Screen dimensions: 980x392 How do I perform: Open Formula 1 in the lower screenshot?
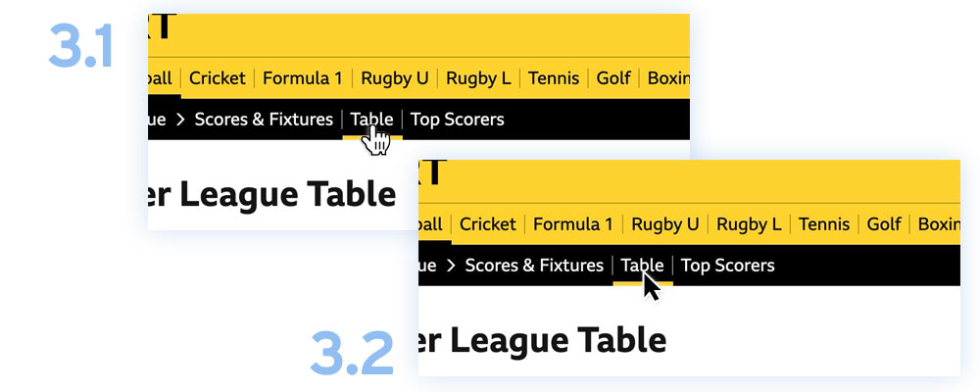572,224
